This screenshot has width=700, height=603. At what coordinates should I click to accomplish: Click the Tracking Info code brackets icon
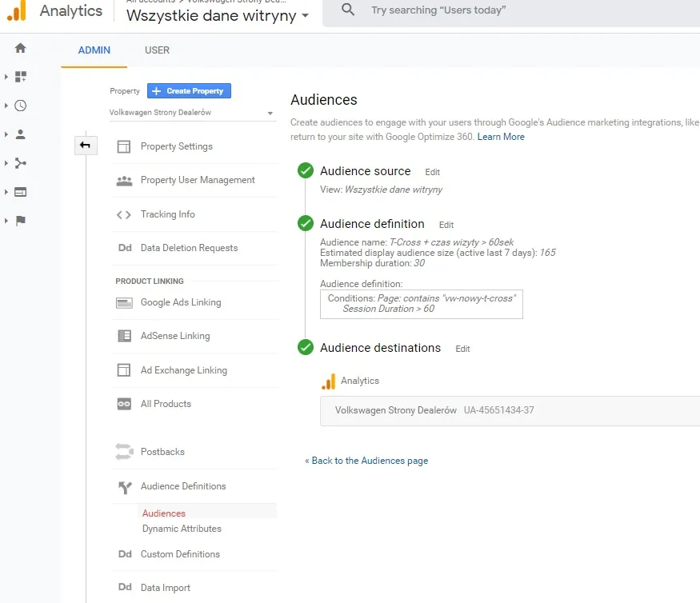point(124,214)
